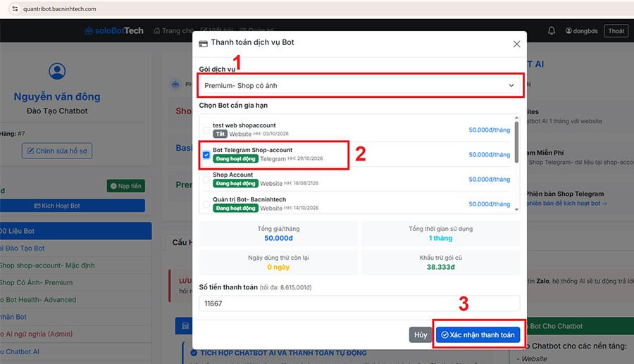Click the 'Số tiền thanh toán' amount field
The height and width of the screenshot is (364, 634).
coord(359,303)
